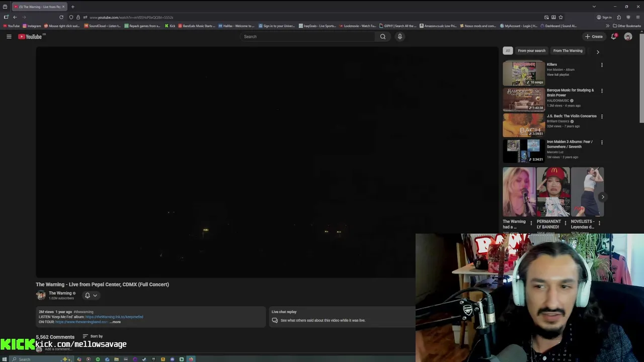The image size is (644, 362).
Task: List all tabs with the dropdown arrow
Action: (594, 7)
